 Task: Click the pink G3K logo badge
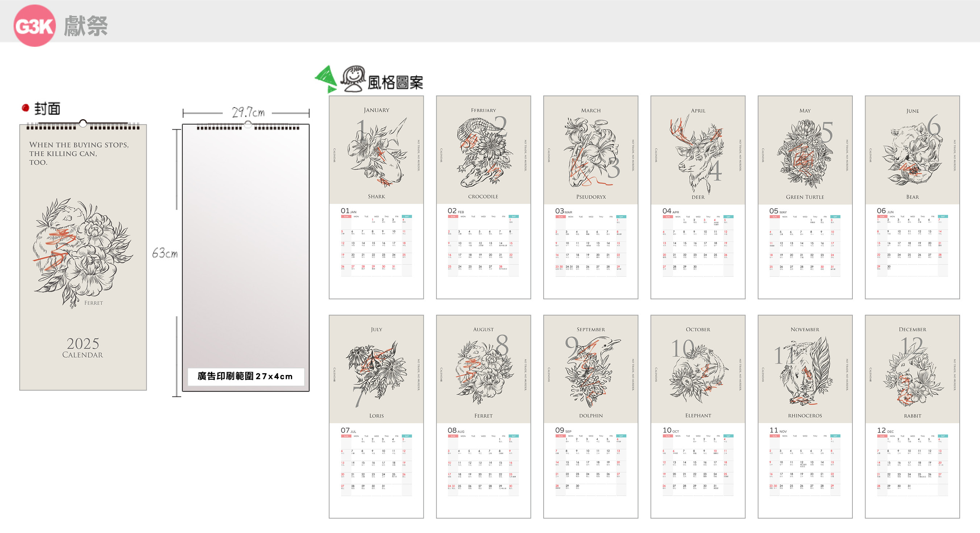35,25
